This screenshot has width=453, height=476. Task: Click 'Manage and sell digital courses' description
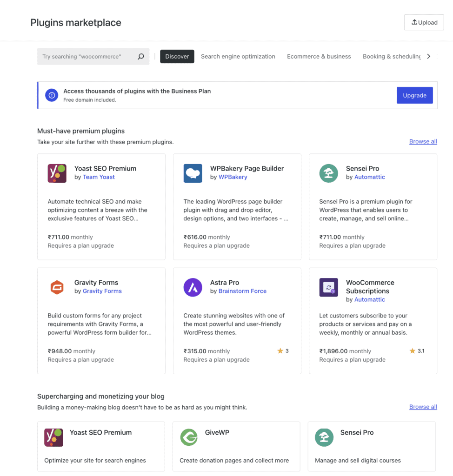click(358, 461)
